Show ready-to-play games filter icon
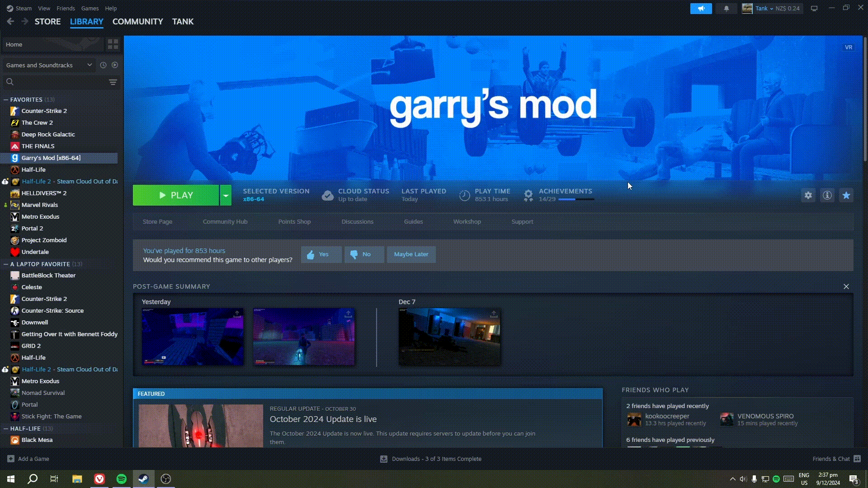This screenshot has height=488, width=868. 115,65
